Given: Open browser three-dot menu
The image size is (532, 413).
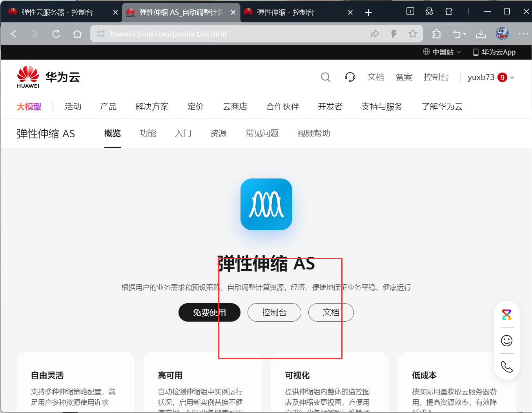Looking at the screenshot, I should (x=523, y=34).
